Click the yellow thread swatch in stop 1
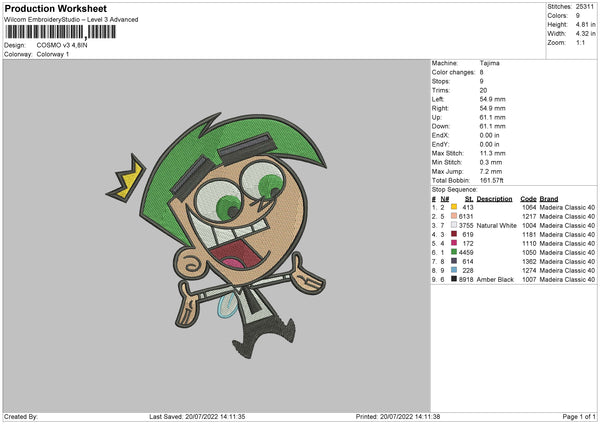Image resolution: width=600 pixels, height=424 pixels. coord(454,207)
